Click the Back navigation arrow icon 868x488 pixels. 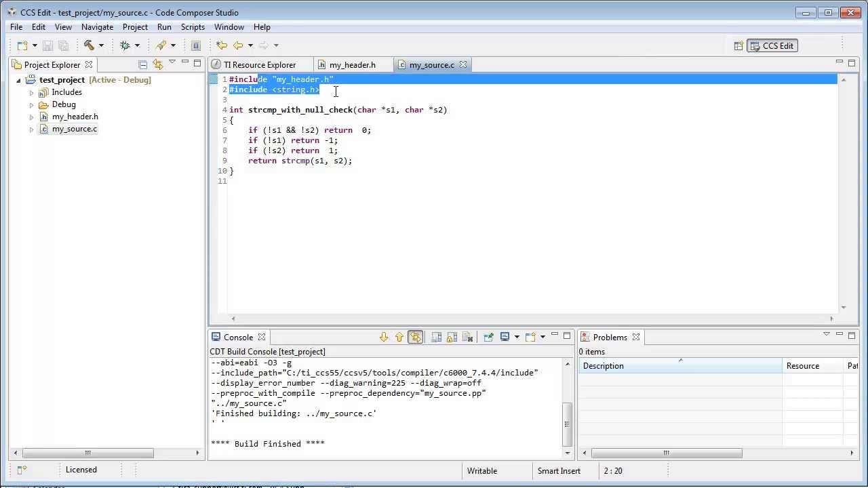(x=238, y=45)
